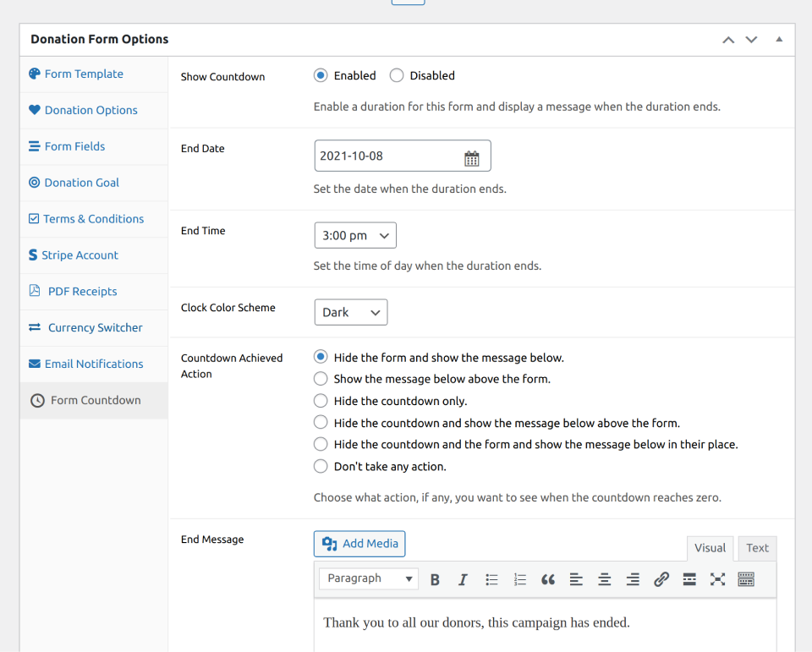Click into the End Date input field

tap(403, 156)
